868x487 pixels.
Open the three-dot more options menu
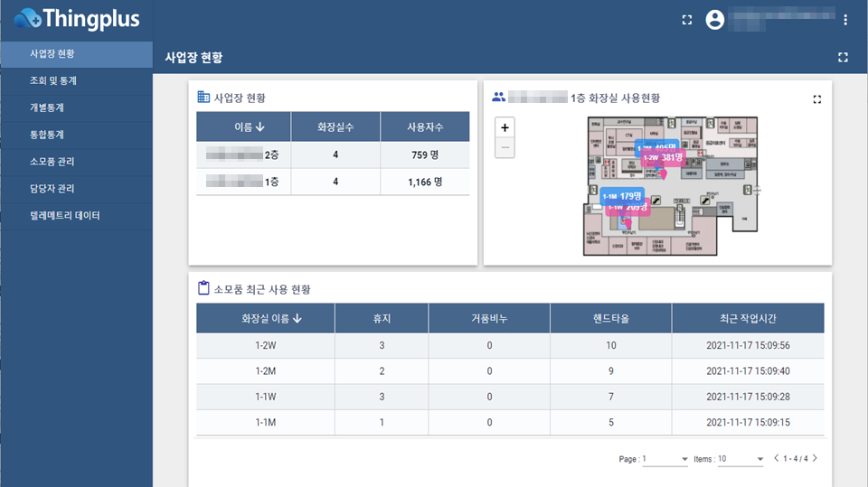pos(845,20)
